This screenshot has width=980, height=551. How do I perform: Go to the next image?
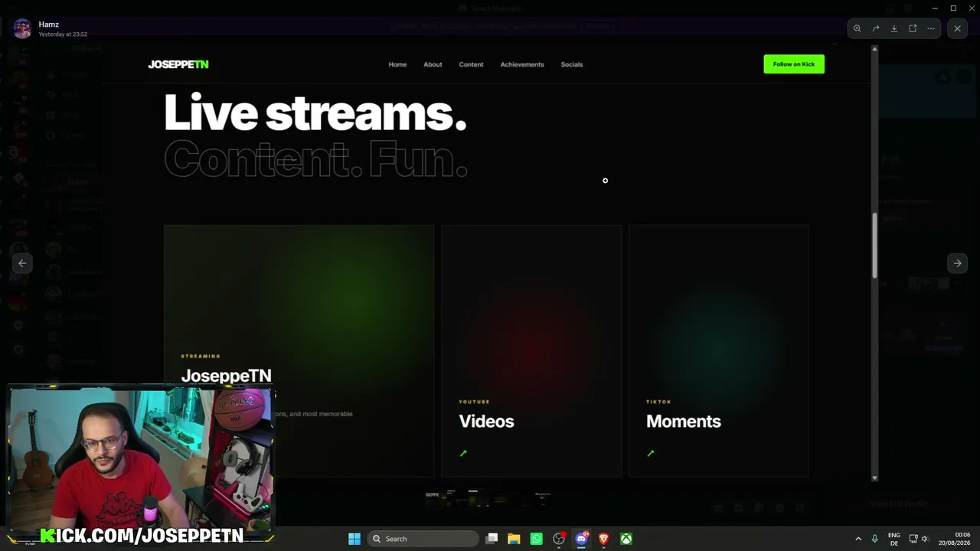957,263
